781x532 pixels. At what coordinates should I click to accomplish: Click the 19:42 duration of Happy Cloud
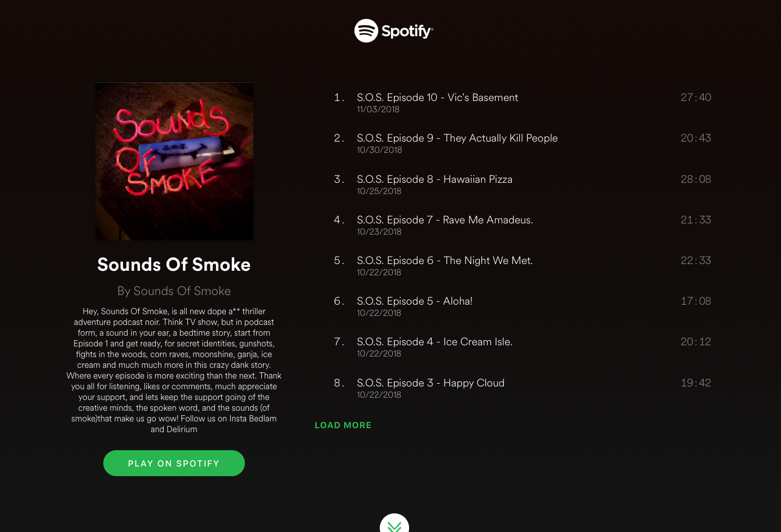pyautogui.click(x=696, y=383)
